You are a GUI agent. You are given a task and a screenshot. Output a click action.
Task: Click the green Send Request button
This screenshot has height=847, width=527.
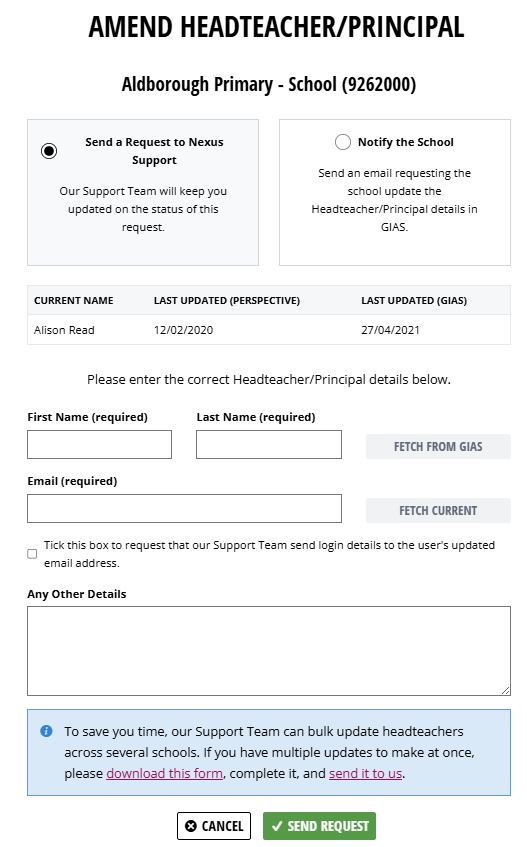point(320,826)
